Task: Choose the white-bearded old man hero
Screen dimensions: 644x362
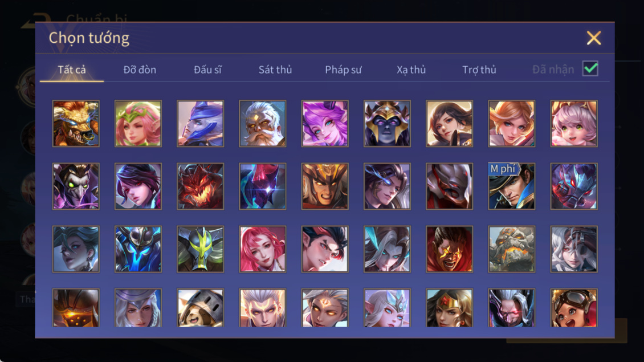Action: (263, 124)
